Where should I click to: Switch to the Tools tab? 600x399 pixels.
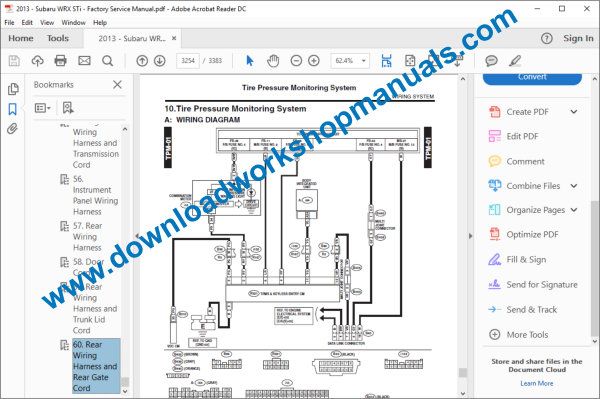(58, 38)
